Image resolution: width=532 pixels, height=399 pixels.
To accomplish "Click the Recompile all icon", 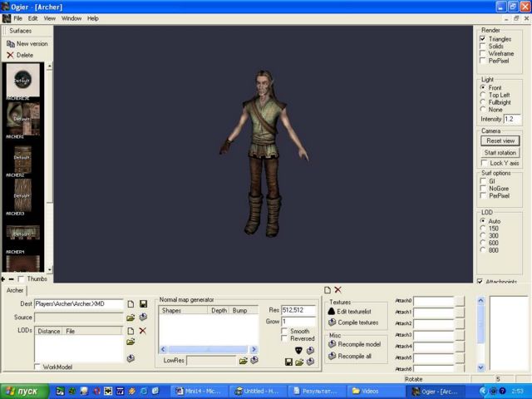I will pyautogui.click(x=332, y=356).
